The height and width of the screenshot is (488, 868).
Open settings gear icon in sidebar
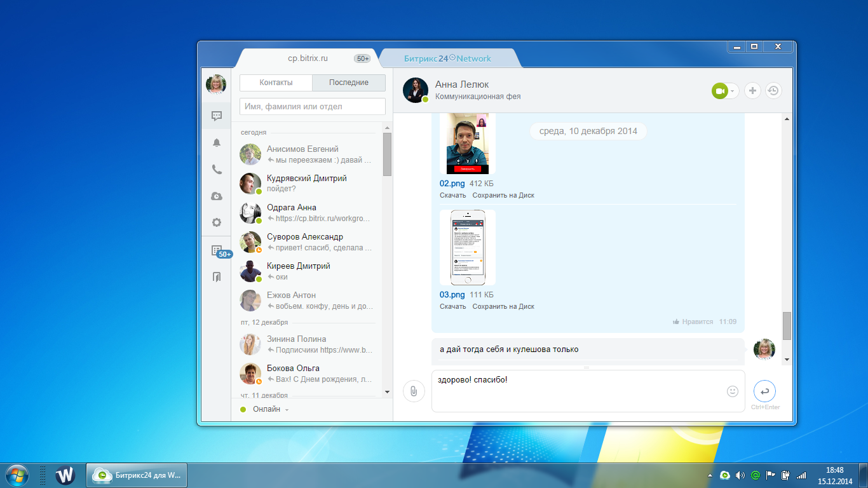click(x=217, y=222)
